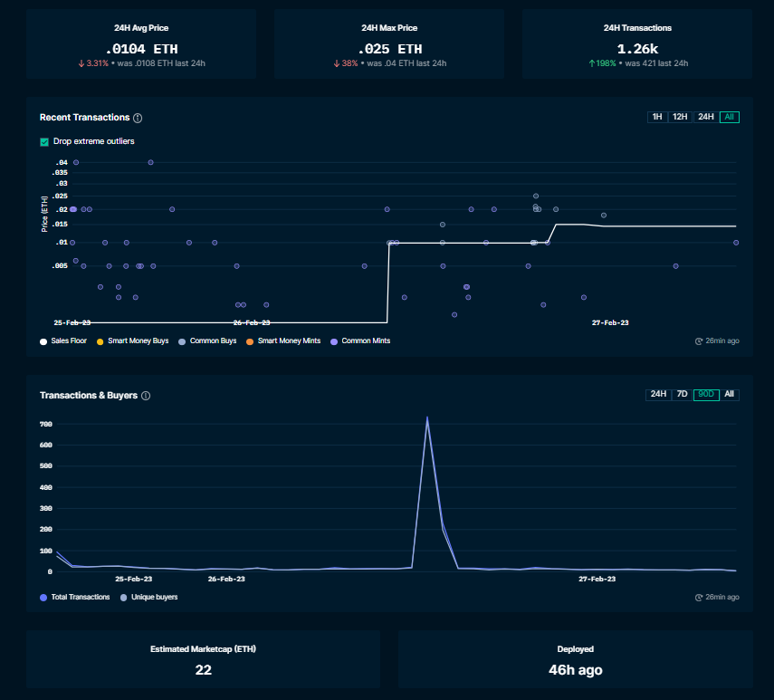
Task: Click the 198% increase indicator
Action: [602, 63]
